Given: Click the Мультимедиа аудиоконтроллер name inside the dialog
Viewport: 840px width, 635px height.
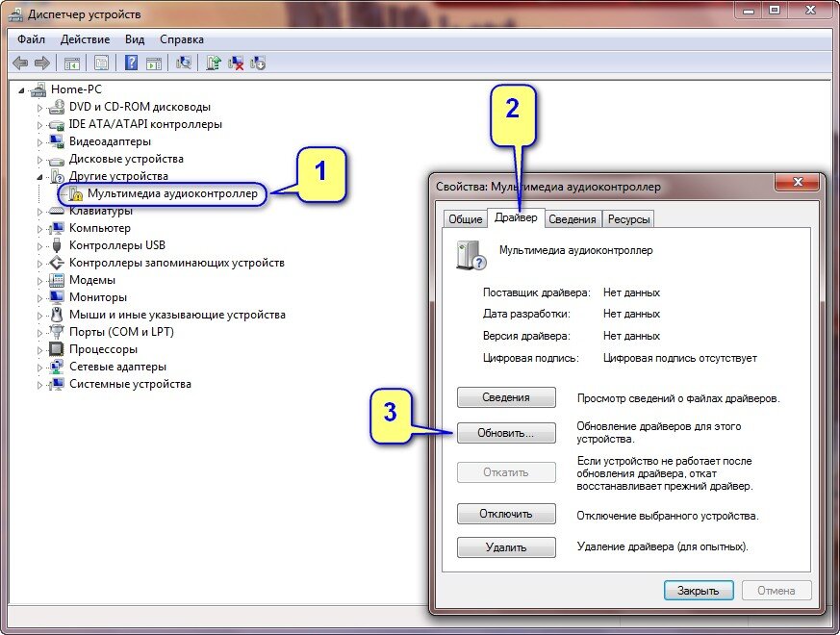Looking at the screenshot, I should point(576,250).
